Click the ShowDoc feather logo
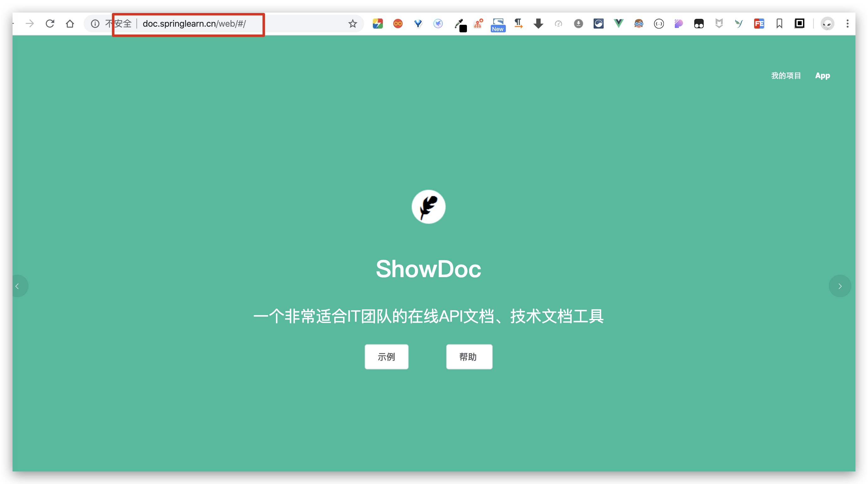Image resolution: width=868 pixels, height=484 pixels. 428,207
